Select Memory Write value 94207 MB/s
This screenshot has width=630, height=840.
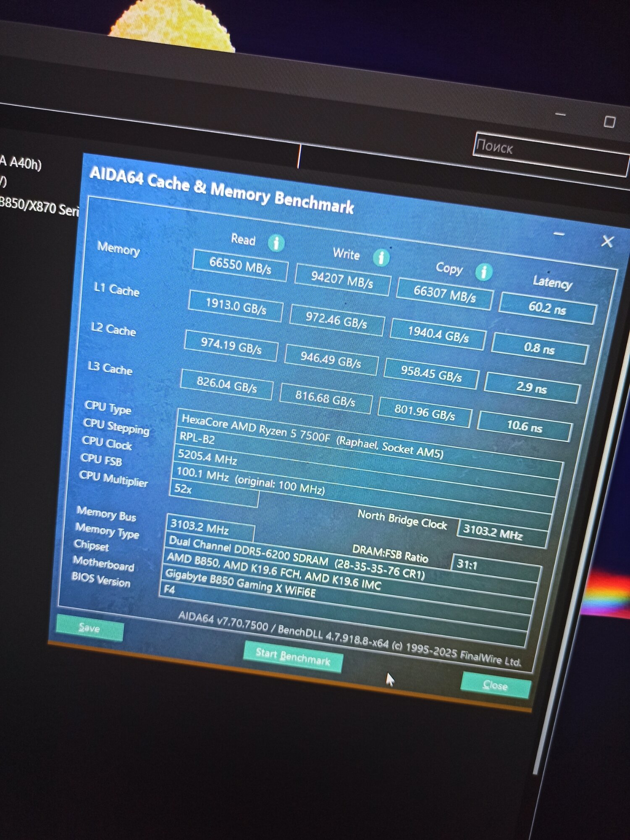click(342, 280)
